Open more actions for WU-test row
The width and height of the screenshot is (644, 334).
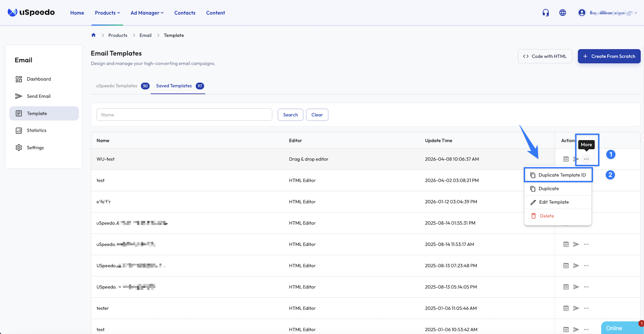click(586, 159)
